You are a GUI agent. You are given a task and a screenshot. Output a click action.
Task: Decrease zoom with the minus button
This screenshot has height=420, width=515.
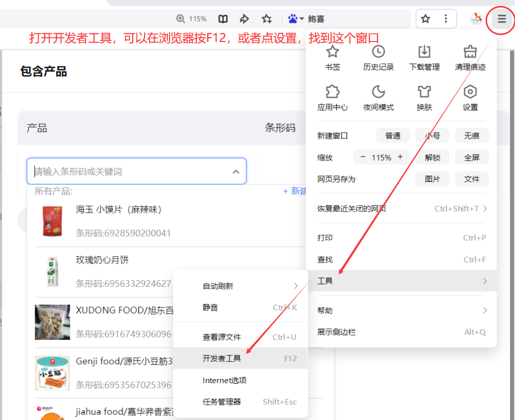click(363, 157)
